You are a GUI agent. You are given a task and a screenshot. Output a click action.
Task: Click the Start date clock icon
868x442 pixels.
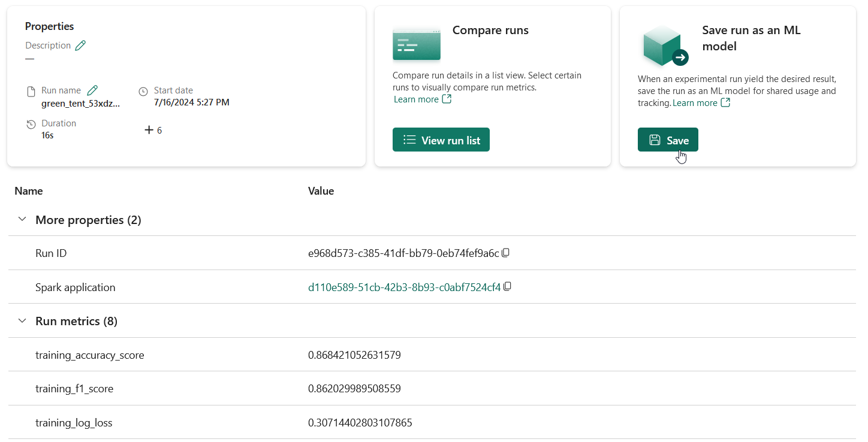(143, 92)
